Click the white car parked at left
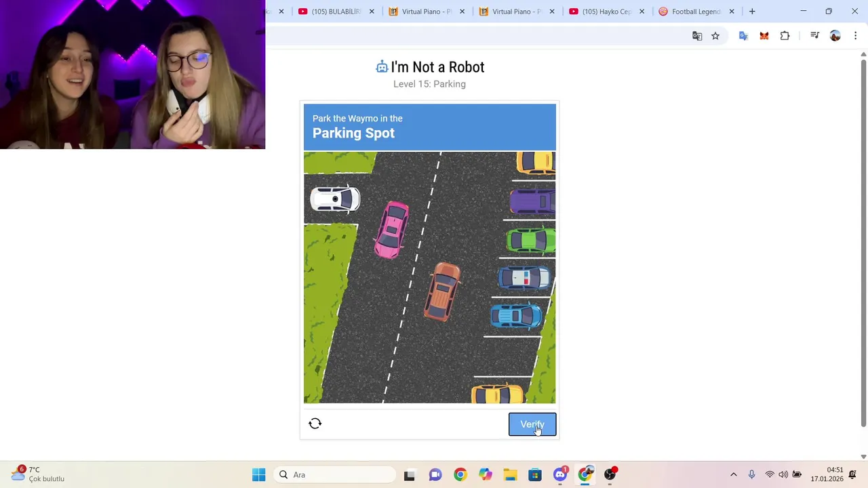The height and width of the screenshot is (488, 868). coord(335,199)
